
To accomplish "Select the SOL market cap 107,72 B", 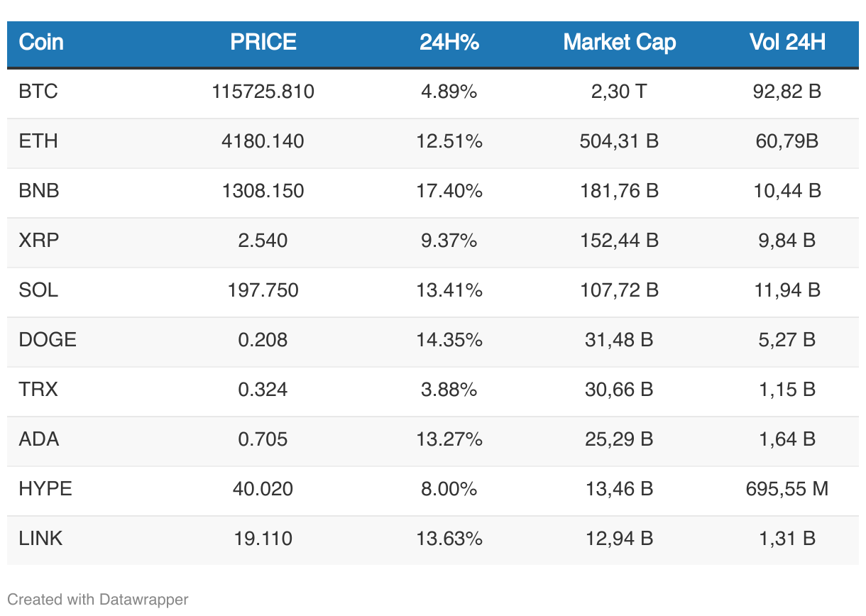I will [x=619, y=290].
